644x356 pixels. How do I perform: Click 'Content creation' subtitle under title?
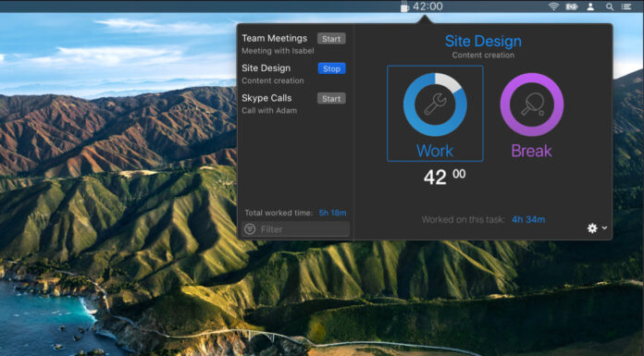tap(483, 55)
